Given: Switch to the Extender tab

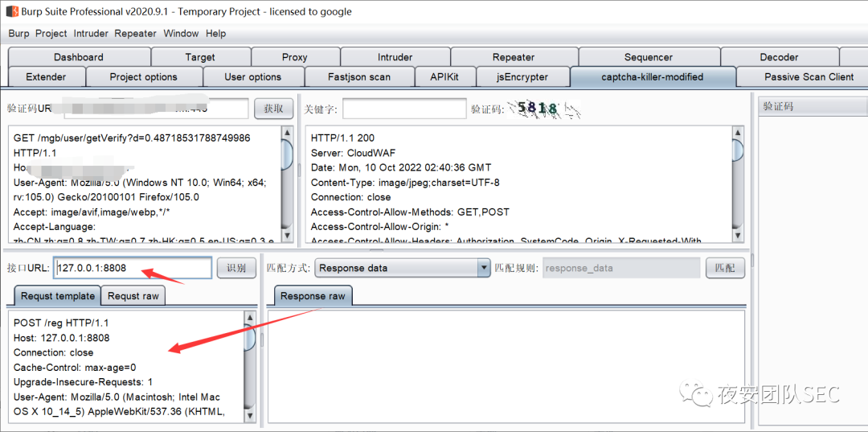Looking at the screenshot, I should click(x=46, y=77).
